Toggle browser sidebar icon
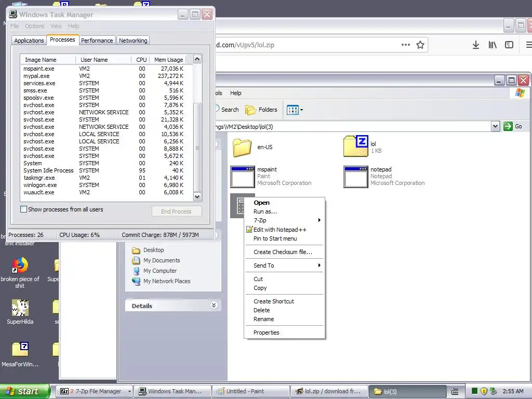The height and width of the screenshot is (399, 532). 509,45
